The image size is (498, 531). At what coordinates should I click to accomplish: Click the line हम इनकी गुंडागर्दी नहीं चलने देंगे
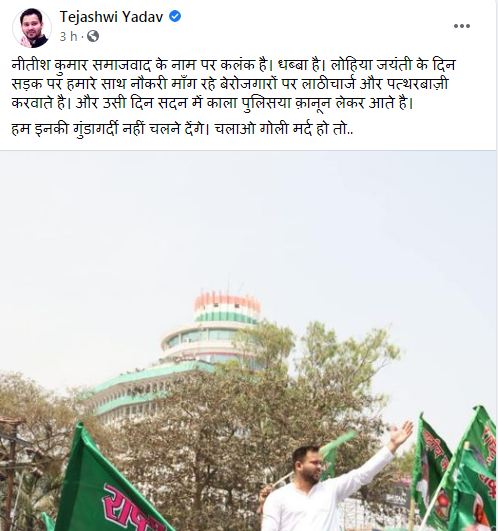click(108, 129)
